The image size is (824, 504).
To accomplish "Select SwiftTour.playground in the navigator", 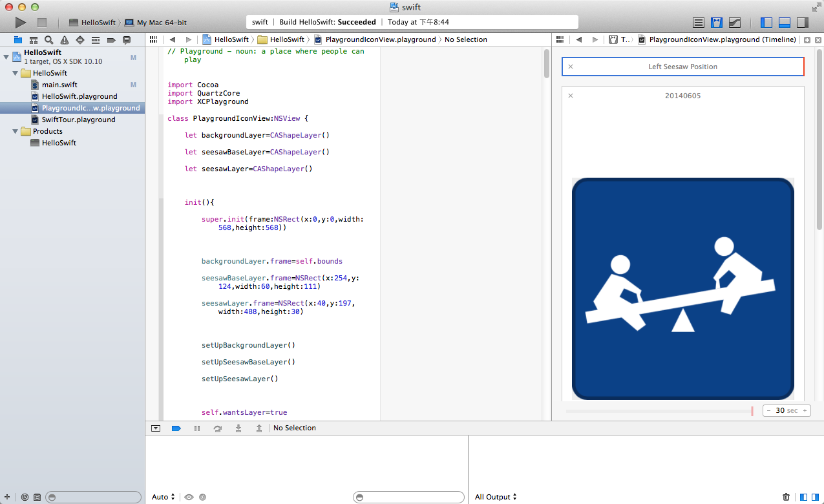I will point(79,120).
